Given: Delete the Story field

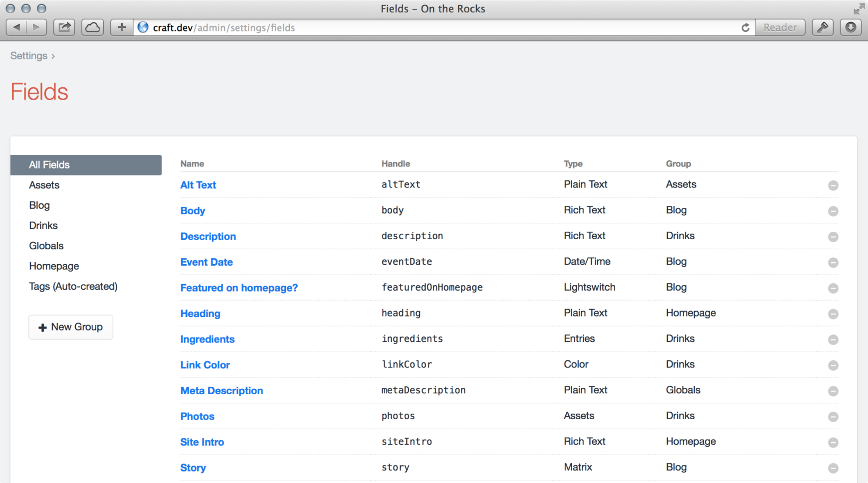Looking at the screenshot, I should tap(833, 469).
